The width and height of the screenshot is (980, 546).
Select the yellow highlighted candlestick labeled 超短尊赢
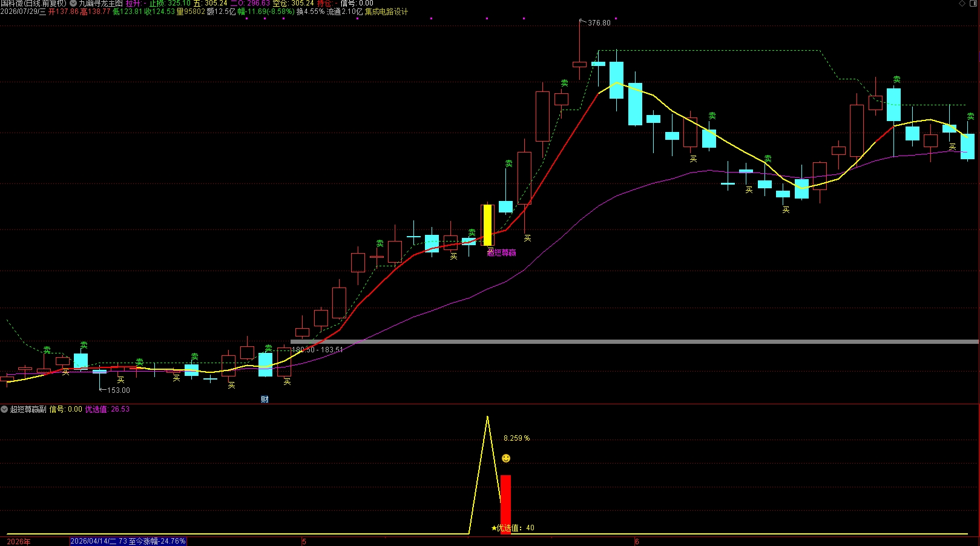coord(487,225)
